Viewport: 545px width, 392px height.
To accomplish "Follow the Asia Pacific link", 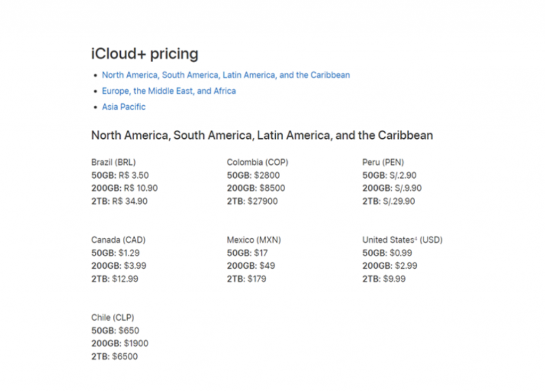I will (123, 107).
